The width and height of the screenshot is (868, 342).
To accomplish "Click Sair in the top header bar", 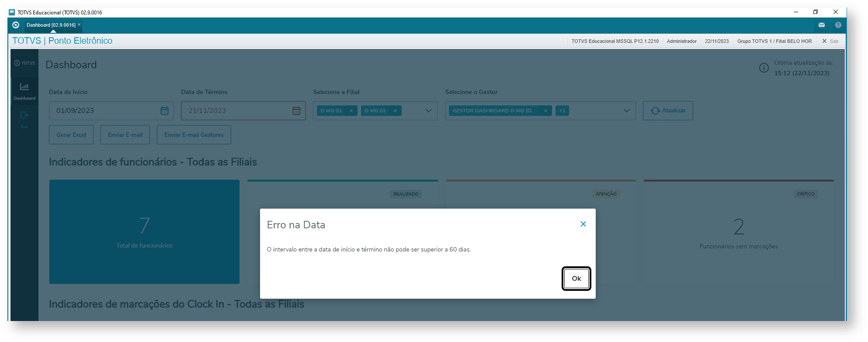I will coord(830,41).
